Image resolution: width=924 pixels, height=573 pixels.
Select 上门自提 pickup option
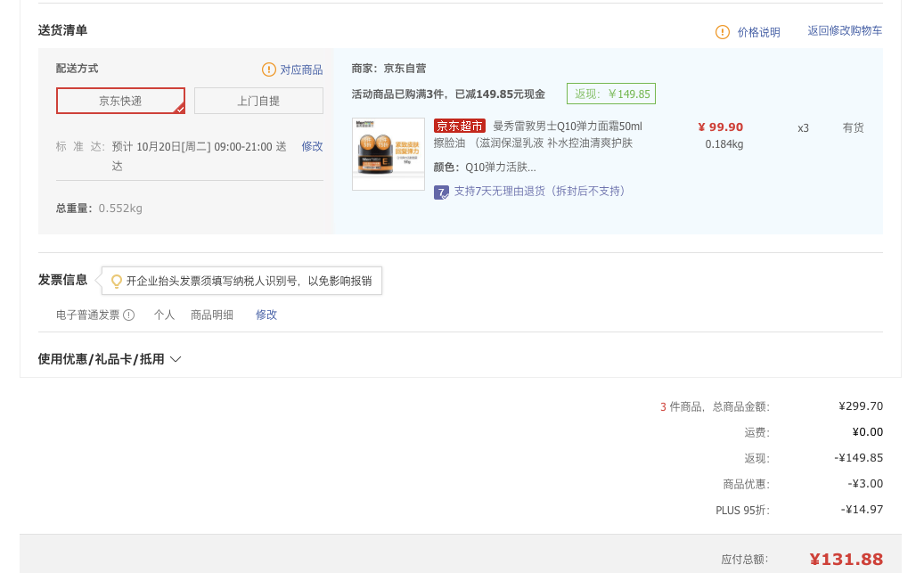(x=258, y=101)
